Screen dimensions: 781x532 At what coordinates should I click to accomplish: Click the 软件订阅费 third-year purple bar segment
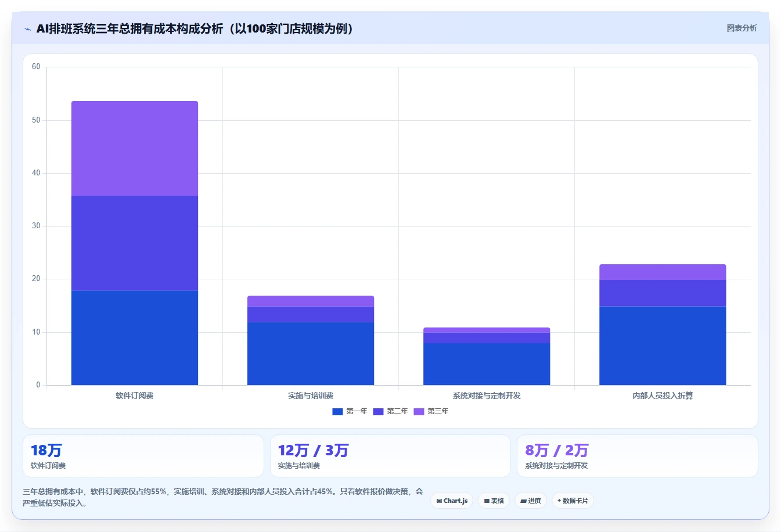click(135, 148)
